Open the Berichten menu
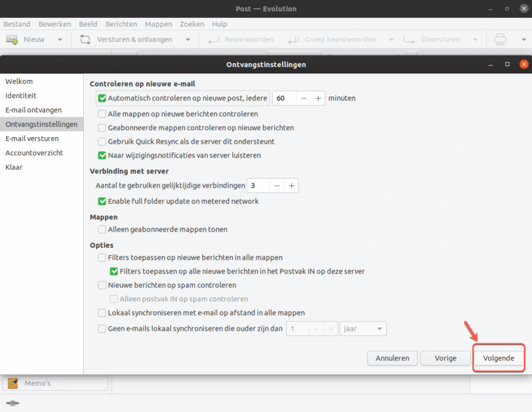 tap(121, 24)
